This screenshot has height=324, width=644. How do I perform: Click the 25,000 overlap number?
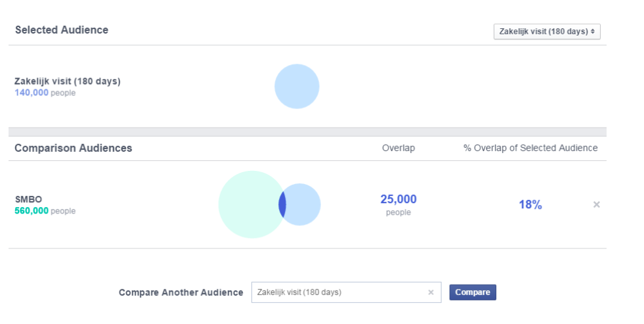pos(398,199)
